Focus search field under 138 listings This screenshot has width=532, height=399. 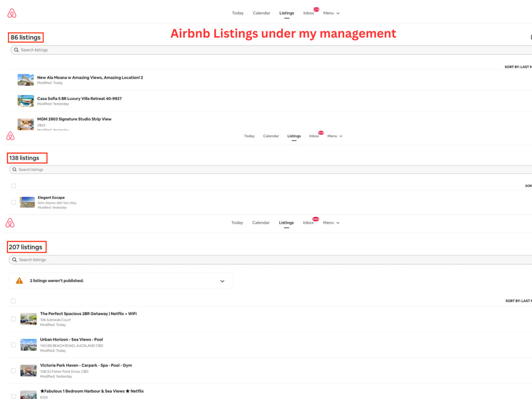tap(271, 169)
